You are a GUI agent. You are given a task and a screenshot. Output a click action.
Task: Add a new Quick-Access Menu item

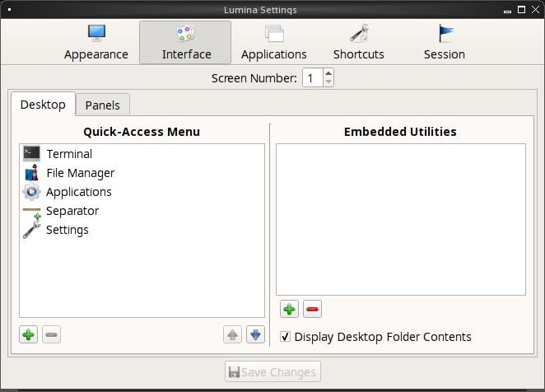(x=29, y=334)
